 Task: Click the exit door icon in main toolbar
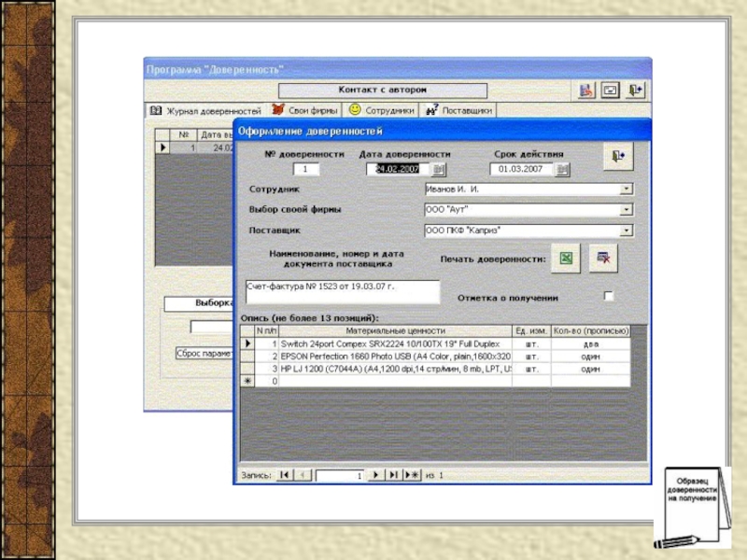[x=636, y=90]
